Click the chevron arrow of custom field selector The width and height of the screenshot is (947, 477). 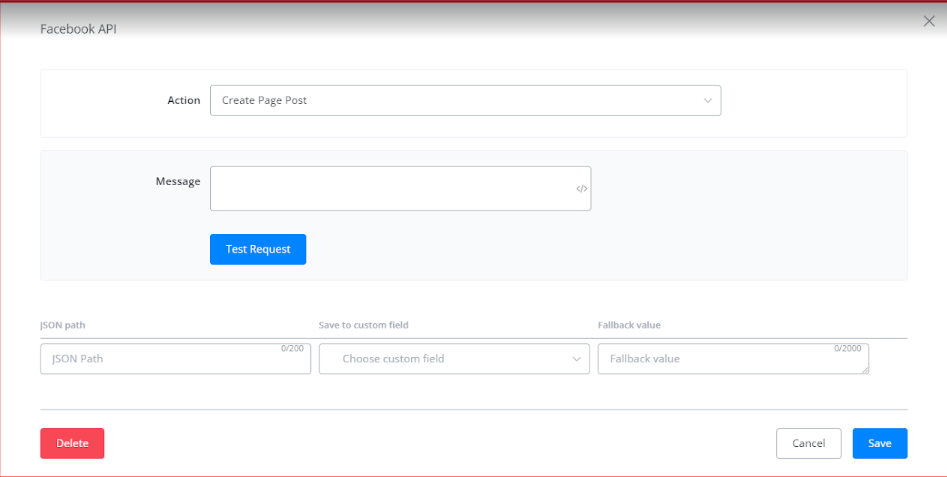click(577, 359)
